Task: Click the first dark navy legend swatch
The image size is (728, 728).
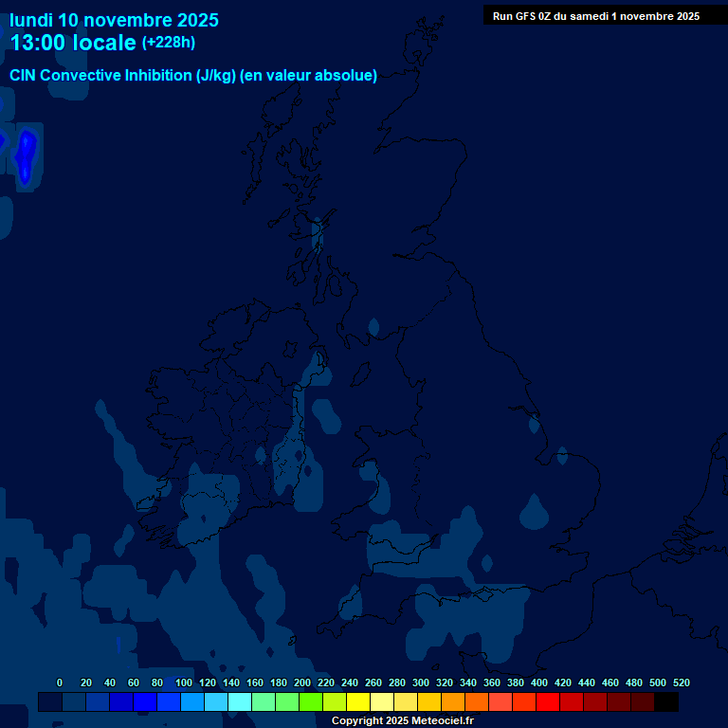Action: coord(49,702)
